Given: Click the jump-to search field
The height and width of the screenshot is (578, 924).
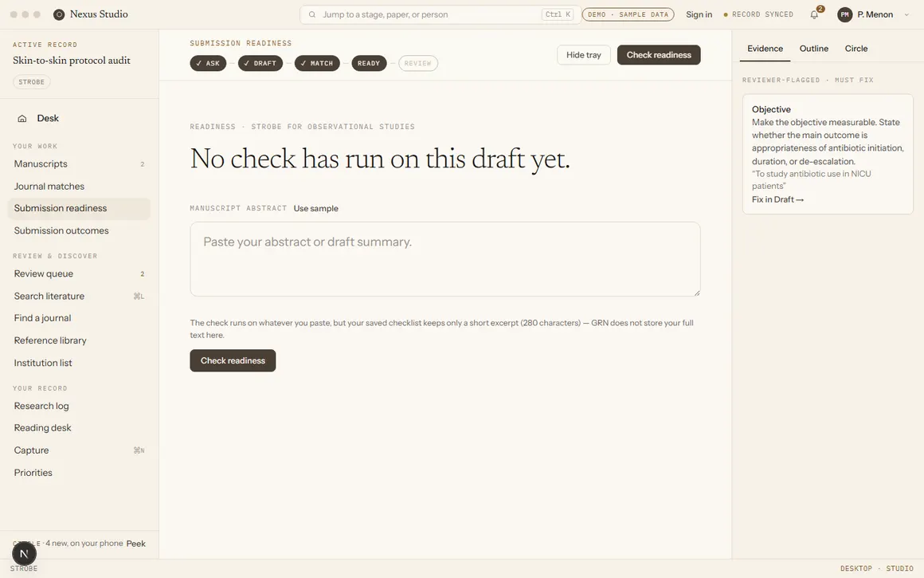Looking at the screenshot, I should click(440, 14).
